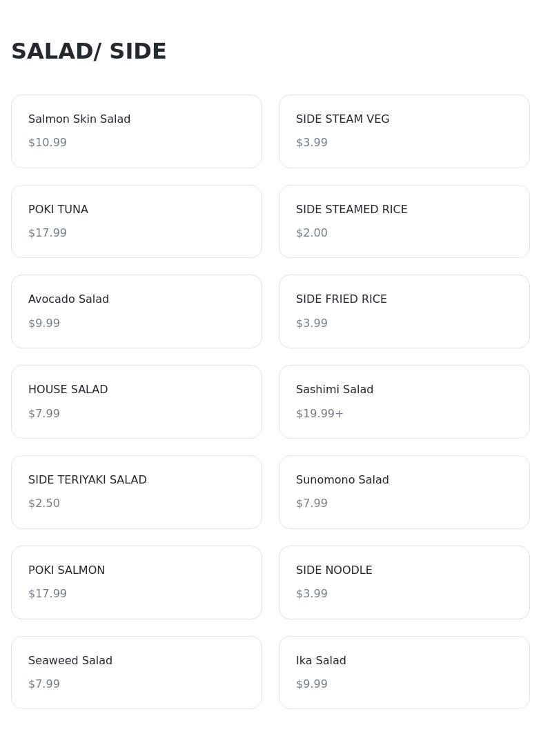Select the Ika Salad card

[x=404, y=673]
